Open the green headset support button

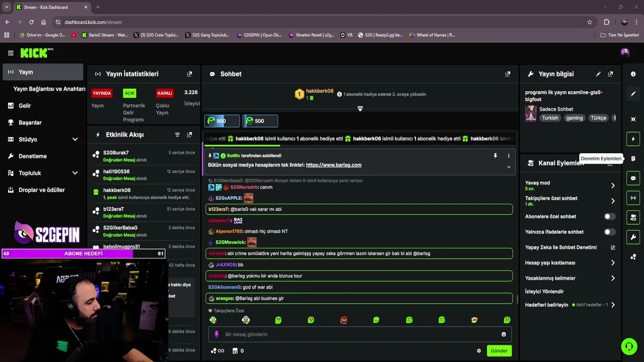(629, 346)
